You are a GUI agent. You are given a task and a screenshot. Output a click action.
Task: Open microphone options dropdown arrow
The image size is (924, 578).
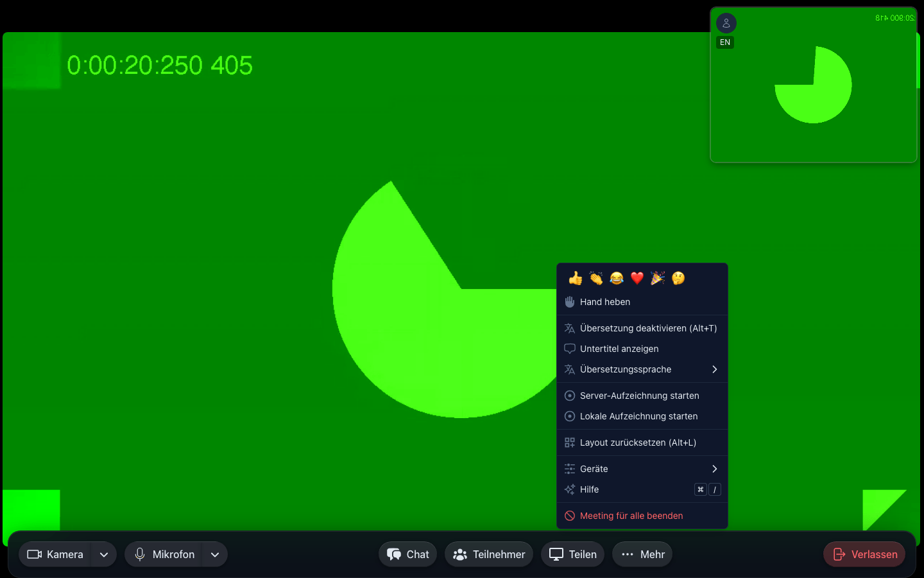click(x=215, y=554)
